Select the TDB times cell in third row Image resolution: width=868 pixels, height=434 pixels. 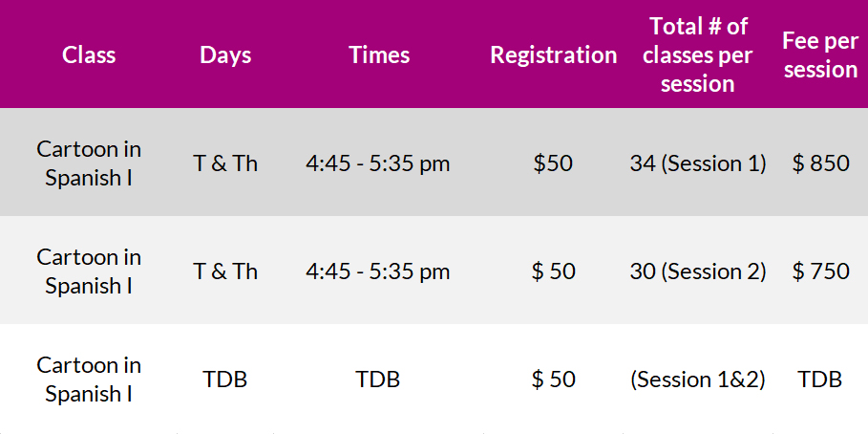click(377, 380)
